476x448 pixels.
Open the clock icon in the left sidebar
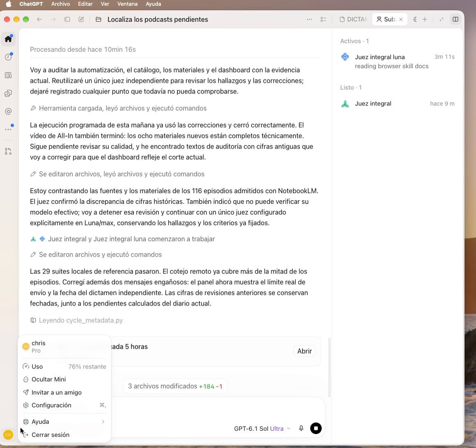pos(8,57)
